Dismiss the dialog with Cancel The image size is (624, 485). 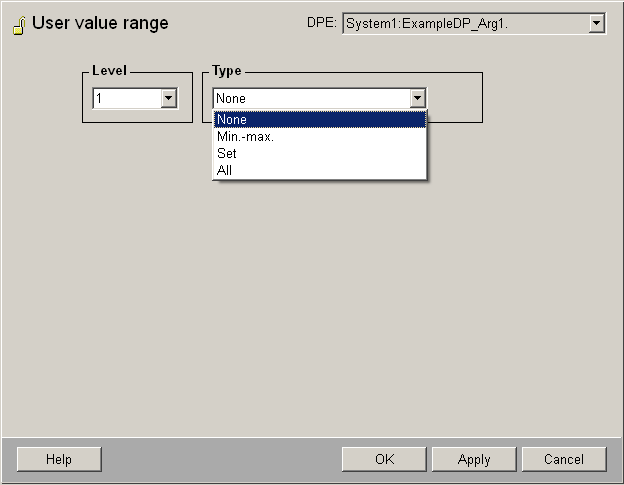click(564, 459)
